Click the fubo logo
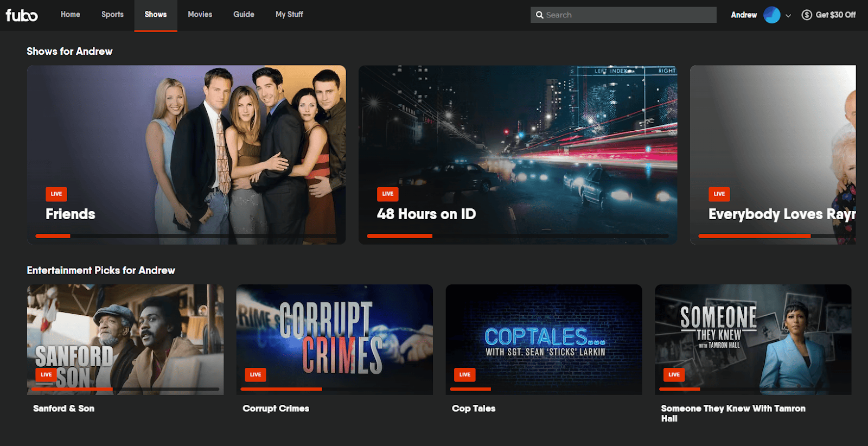Image resolution: width=868 pixels, height=446 pixels. tap(22, 15)
